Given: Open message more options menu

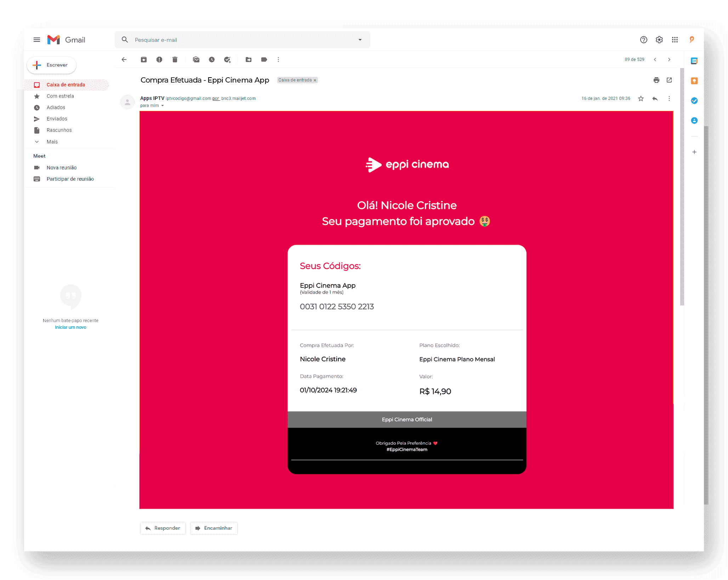Looking at the screenshot, I should coord(669,98).
